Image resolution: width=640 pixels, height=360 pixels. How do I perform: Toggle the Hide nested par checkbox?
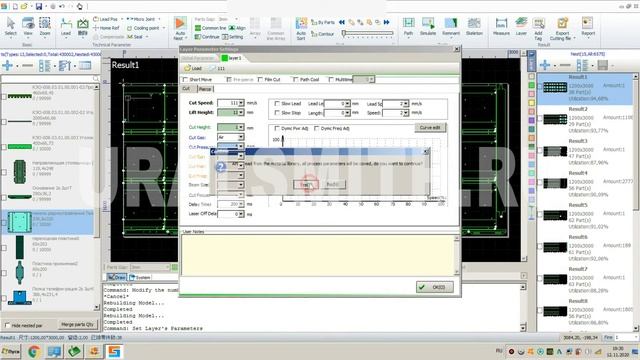[x=7, y=325]
